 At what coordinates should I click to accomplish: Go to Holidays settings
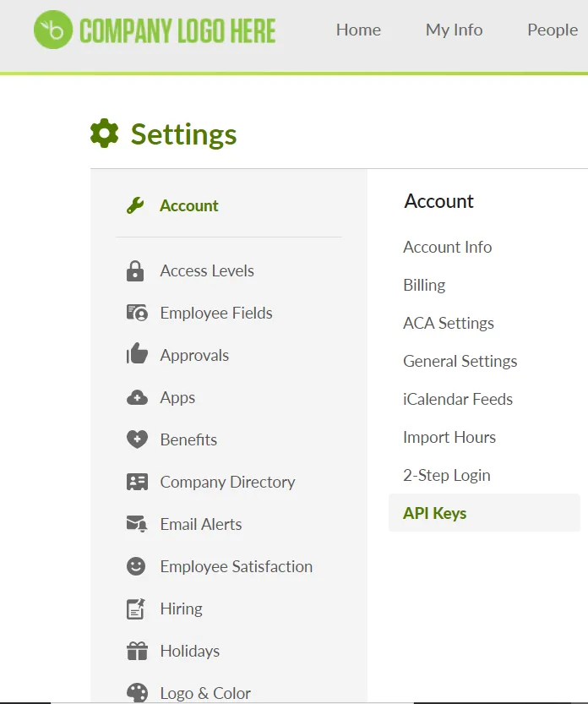[x=190, y=651]
